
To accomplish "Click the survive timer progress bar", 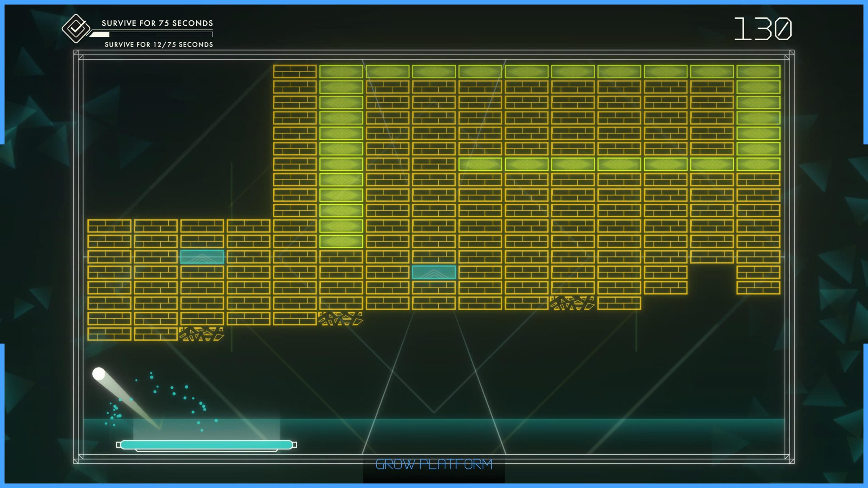I will pyautogui.click(x=152, y=34).
